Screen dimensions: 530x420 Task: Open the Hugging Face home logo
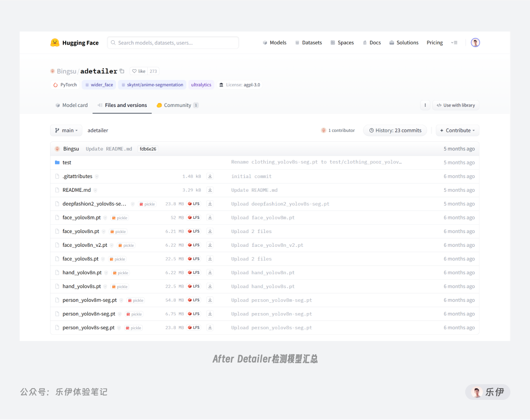click(x=75, y=43)
